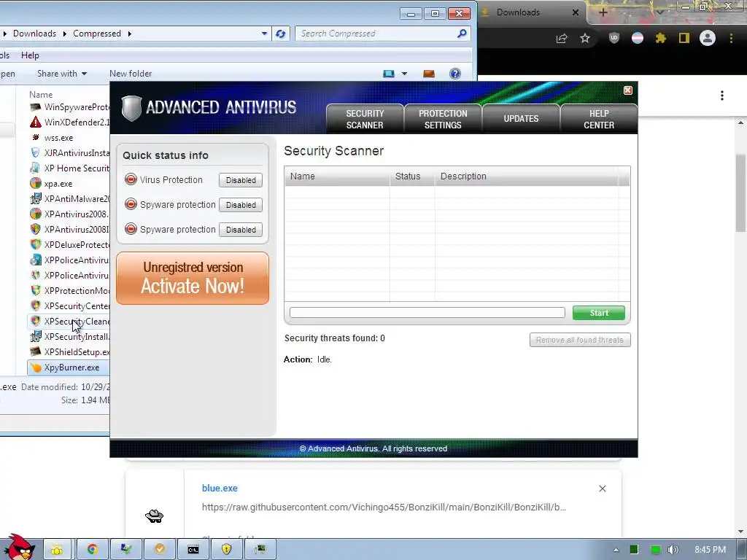The height and width of the screenshot is (560, 747).
Task: Close the Downloads tab in Chrome
Action: [x=576, y=12]
